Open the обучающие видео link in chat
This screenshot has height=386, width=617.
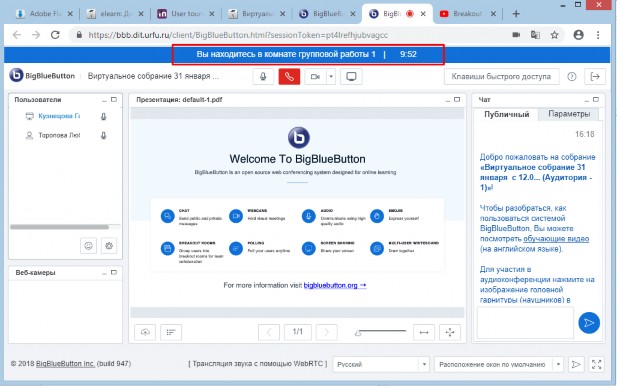pyautogui.click(x=556, y=238)
